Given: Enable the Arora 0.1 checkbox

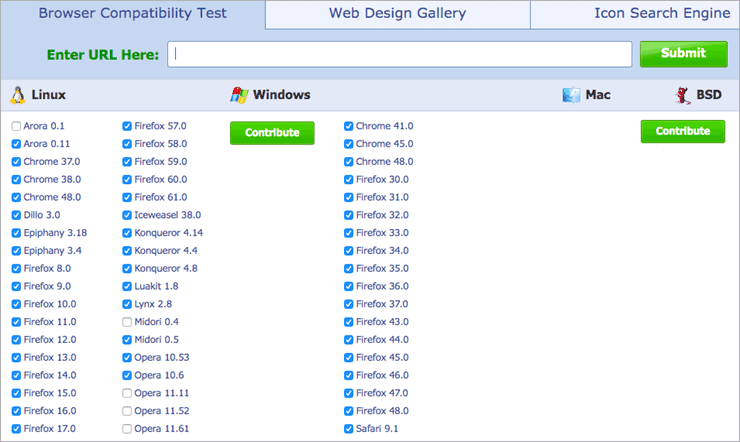Looking at the screenshot, I should point(16,127).
